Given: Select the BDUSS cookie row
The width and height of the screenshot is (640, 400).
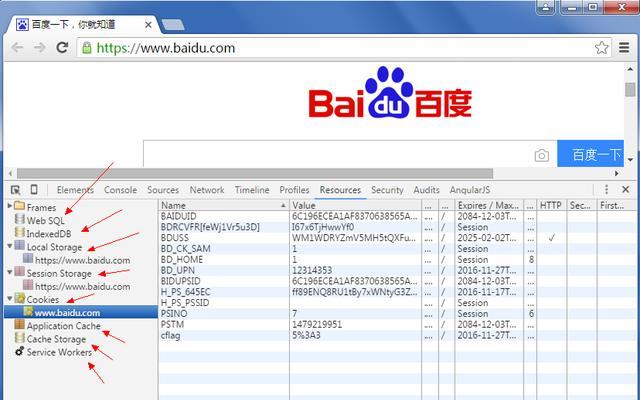Looking at the screenshot, I should 397,238.
